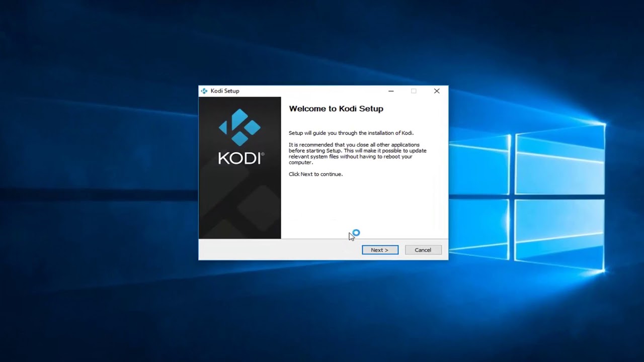This screenshot has height=362, width=644.
Task: Click the greater-than arrow inside the Next button
Action: [x=386, y=250]
